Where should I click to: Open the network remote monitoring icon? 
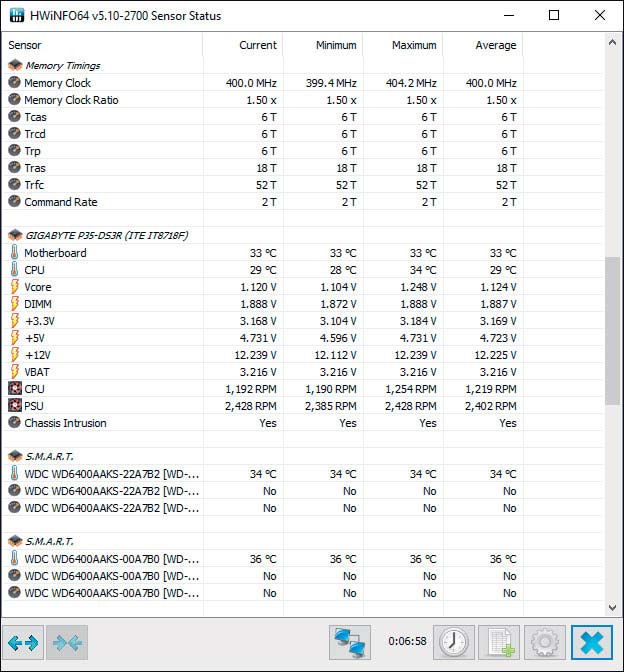coord(350,642)
